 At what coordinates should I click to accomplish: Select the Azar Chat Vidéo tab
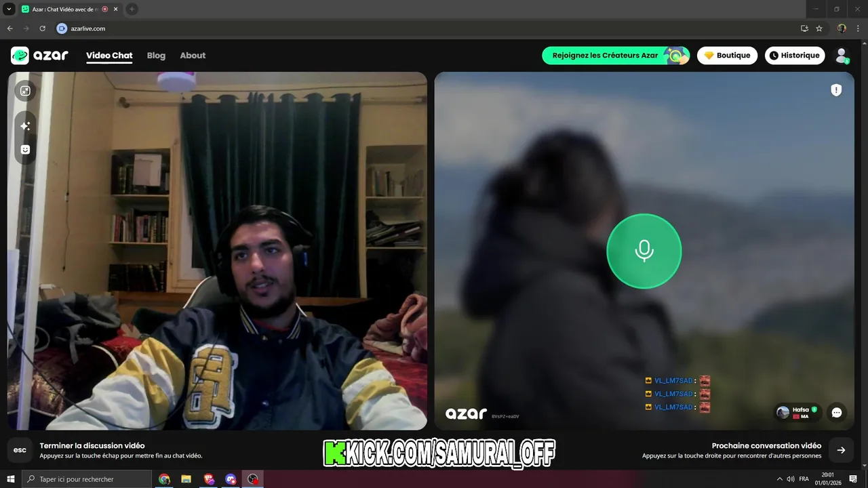point(71,9)
